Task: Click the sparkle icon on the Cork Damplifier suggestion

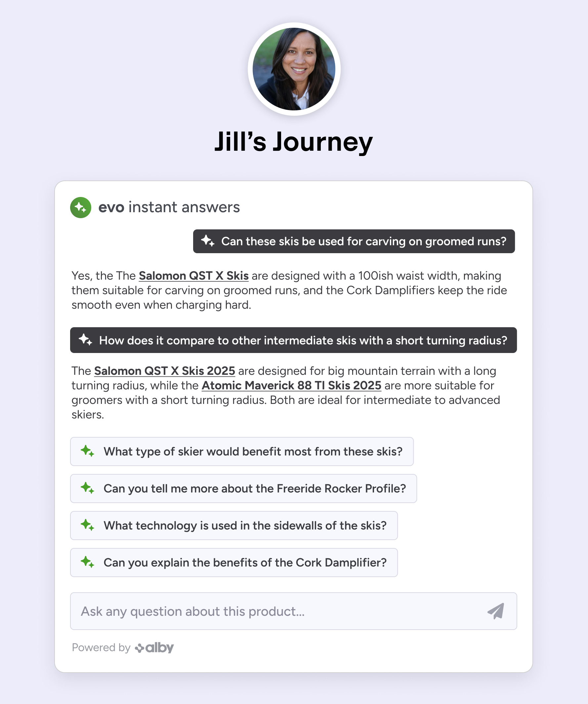Action: coord(88,563)
